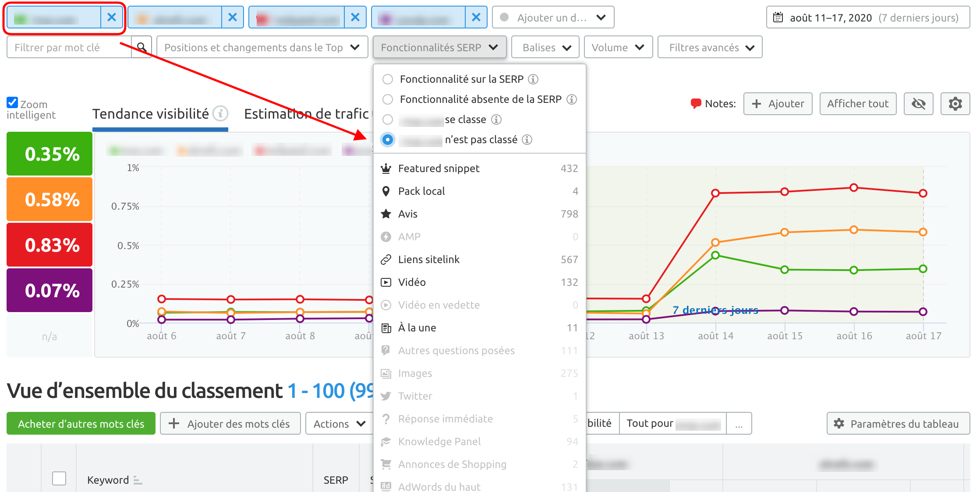Switch to Estimation de trafic tab
The width and height of the screenshot is (980, 492).
tap(306, 114)
